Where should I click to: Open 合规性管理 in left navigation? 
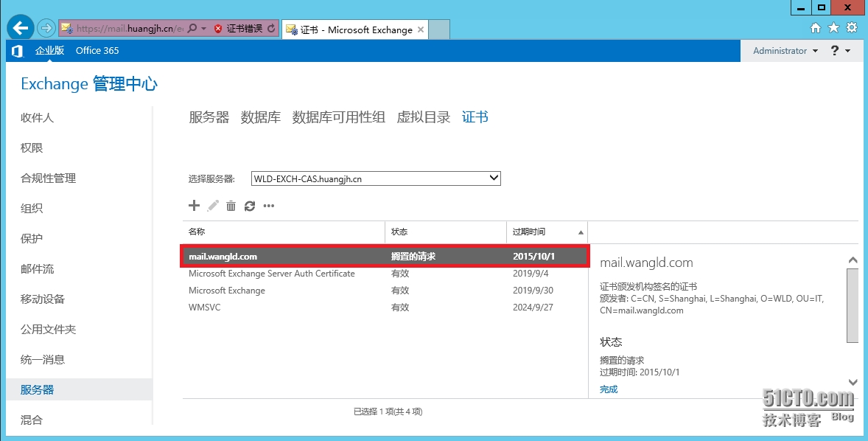pos(48,178)
